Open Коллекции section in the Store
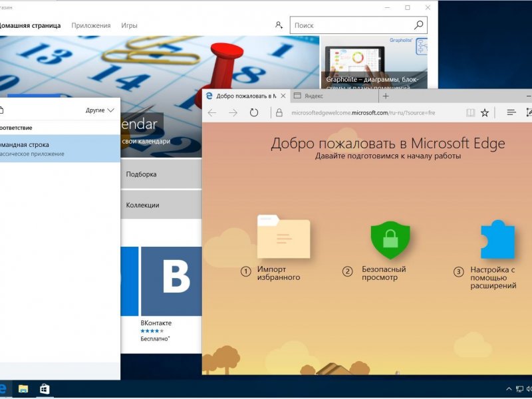The image size is (532, 399). click(162, 205)
